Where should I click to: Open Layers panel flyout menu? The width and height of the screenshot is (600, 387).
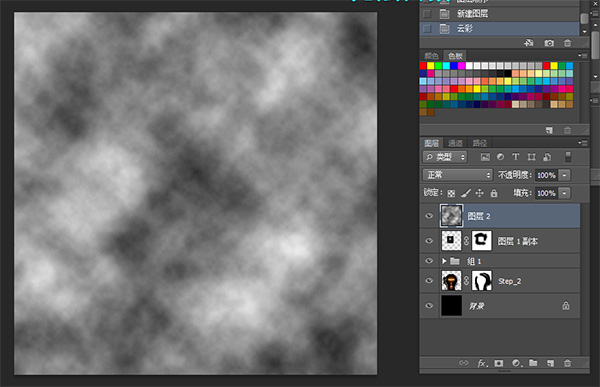(x=582, y=143)
